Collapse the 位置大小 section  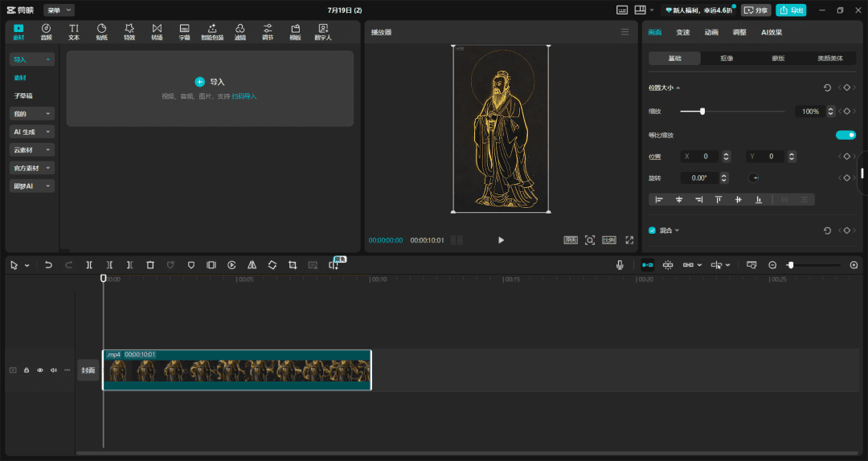pos(678,88)
